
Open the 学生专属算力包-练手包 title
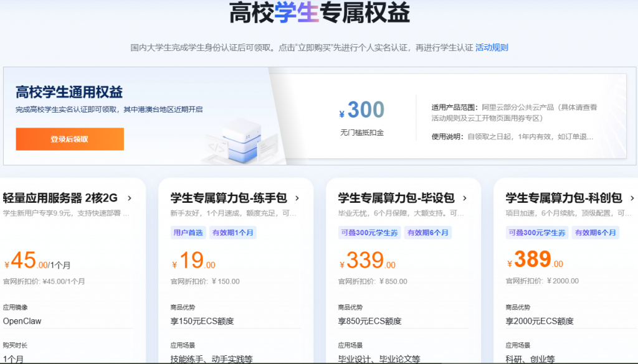pyautogui.click(x=229, y=198)
